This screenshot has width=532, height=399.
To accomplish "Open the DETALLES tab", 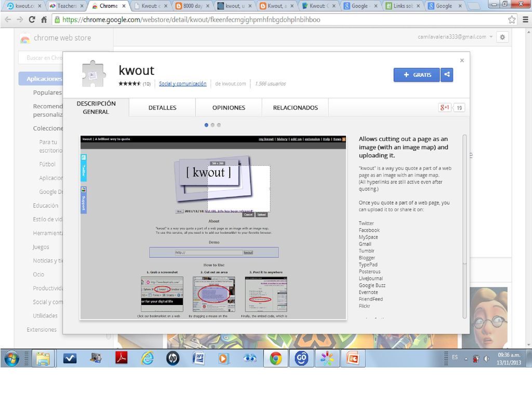I will pos(162,108).
